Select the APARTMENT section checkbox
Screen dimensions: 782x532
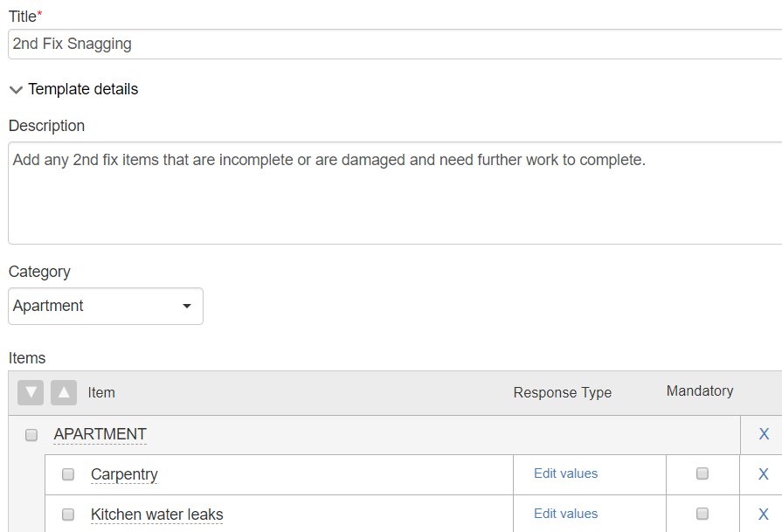(x=31, y=435)
